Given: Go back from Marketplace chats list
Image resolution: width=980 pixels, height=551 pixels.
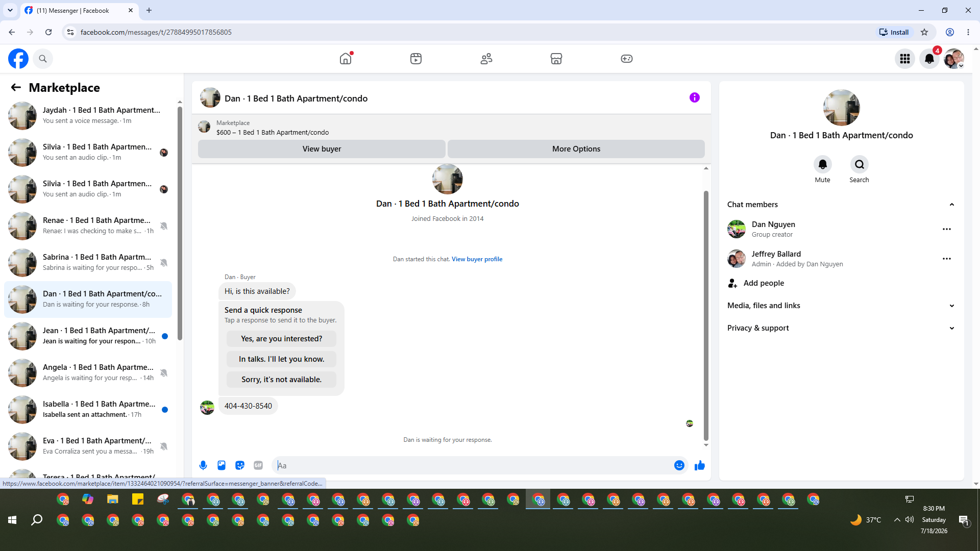Looking at the screenshot, I should (16, 88).
